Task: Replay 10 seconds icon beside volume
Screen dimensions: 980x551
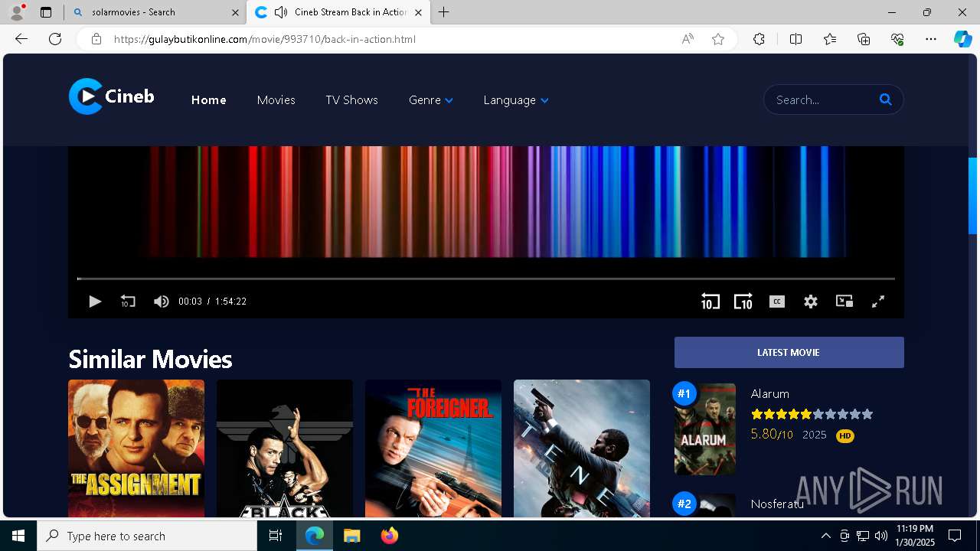Action: click(x=128, y=302)
